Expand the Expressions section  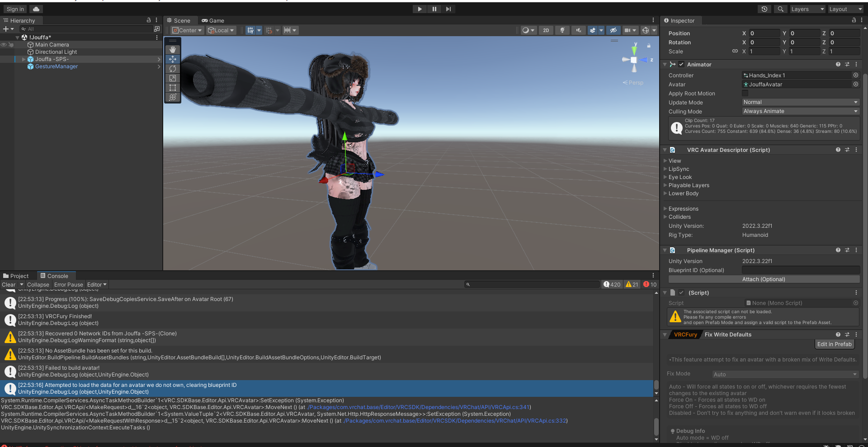[665, 209]
